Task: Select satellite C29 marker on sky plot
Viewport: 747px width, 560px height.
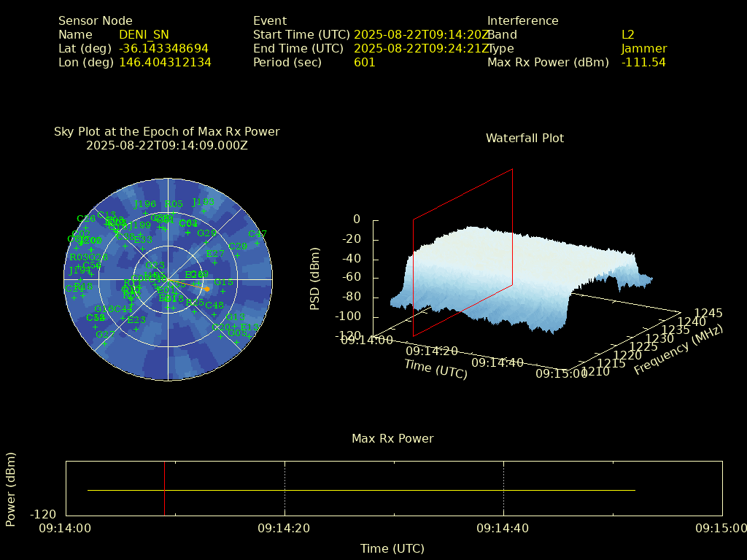Action: pyautogui.click(x=237, y=255)
